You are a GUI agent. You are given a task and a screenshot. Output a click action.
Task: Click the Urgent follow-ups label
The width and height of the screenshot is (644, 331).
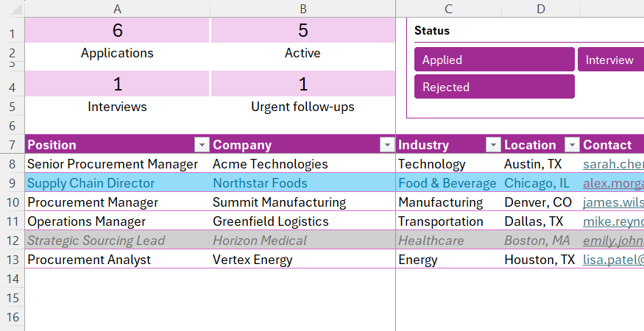pos(303,107)
